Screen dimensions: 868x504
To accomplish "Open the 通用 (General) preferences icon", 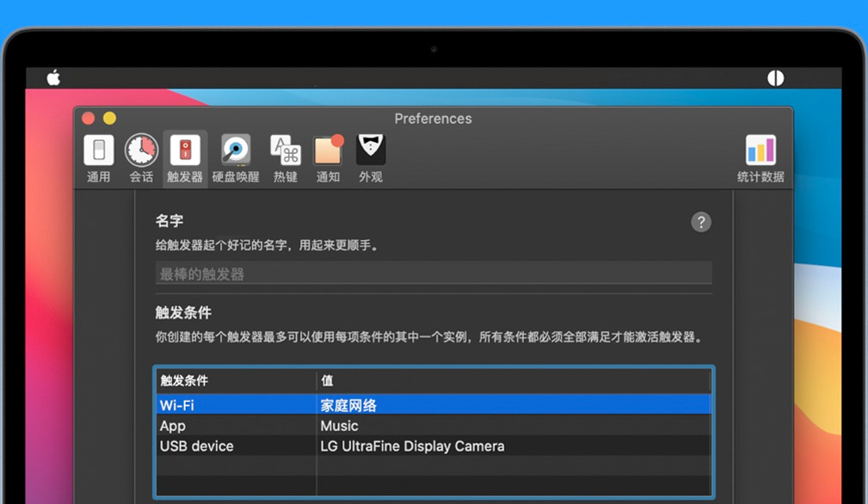I will (x=97, y=151).
